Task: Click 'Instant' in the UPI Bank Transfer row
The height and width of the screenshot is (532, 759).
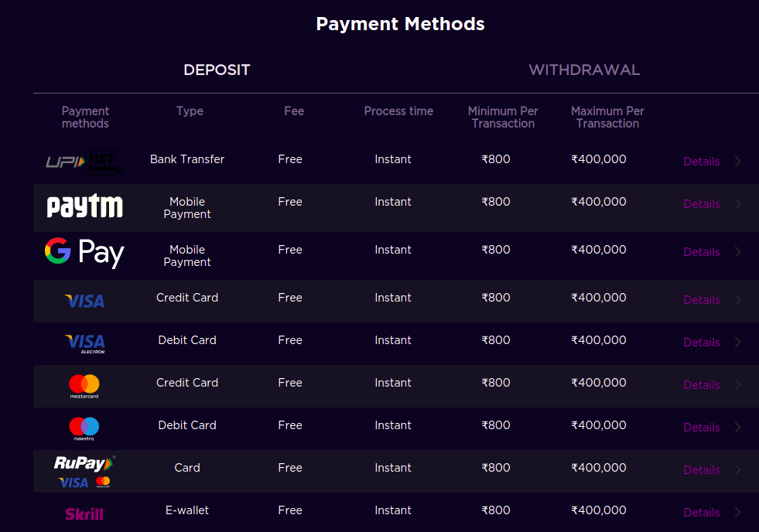Action: tap(393, 159)
